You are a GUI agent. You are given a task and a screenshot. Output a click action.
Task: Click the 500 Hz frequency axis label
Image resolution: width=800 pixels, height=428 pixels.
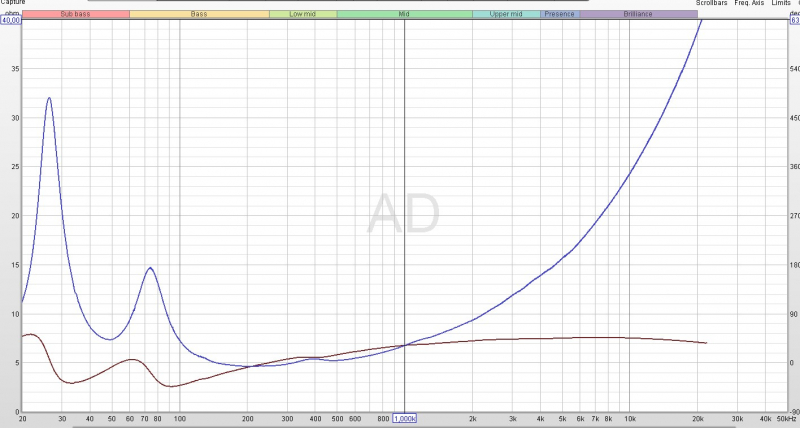coord(337,419)
